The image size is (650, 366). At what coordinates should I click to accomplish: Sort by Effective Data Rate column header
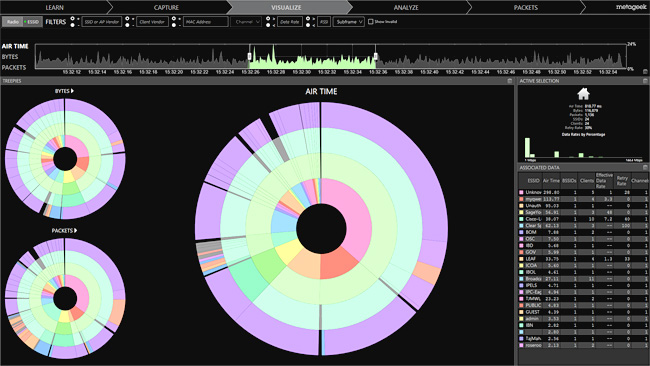(604, 180)
